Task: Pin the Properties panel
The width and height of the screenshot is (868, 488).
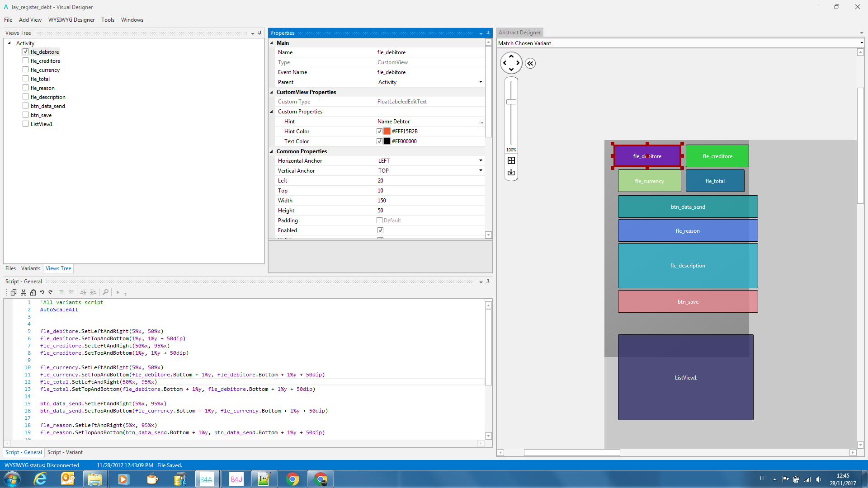Action: click(488, 33)
